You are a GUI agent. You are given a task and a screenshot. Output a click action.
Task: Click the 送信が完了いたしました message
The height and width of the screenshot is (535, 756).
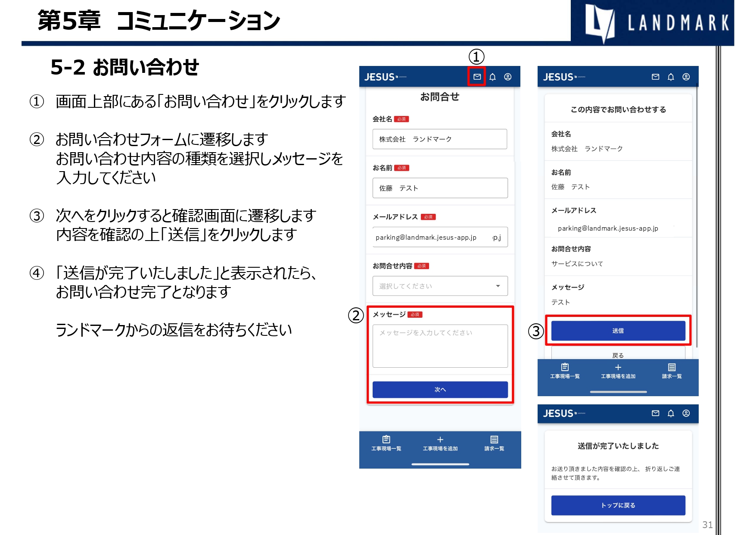[618, 446]
